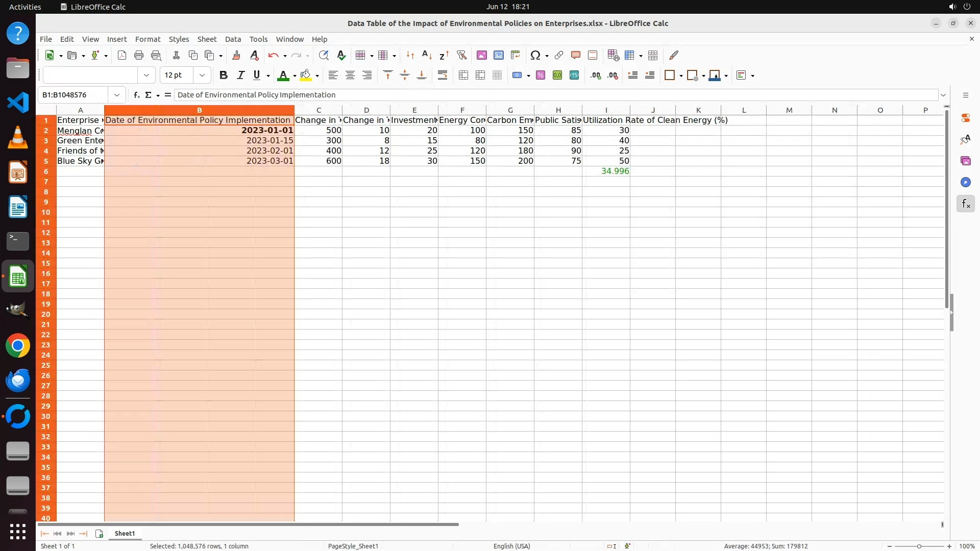Click the Sort Ascending icon
The height and width of the screenshot is (551, 980).
coord(427,55)
